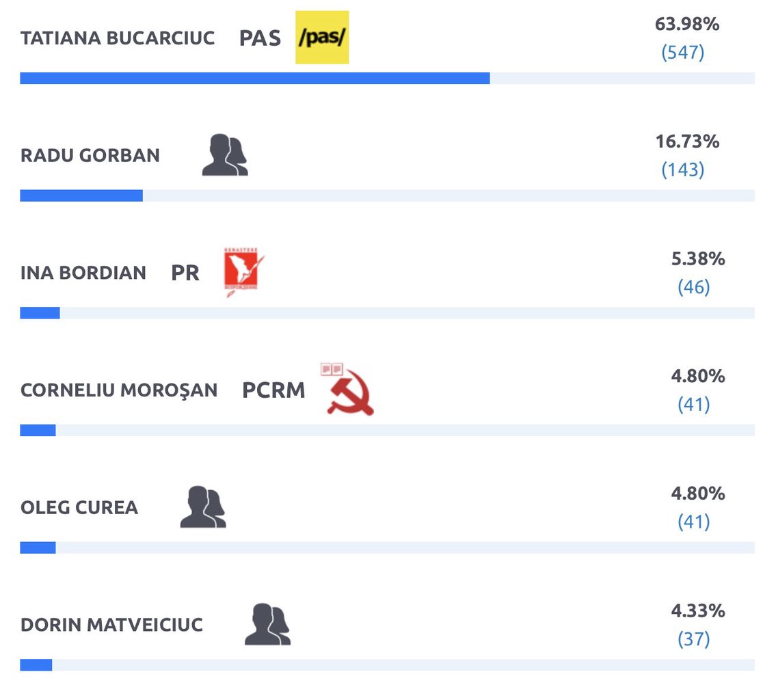
Task: Click the PCRM hammer and sickle logo
Action: click(347, 389)
